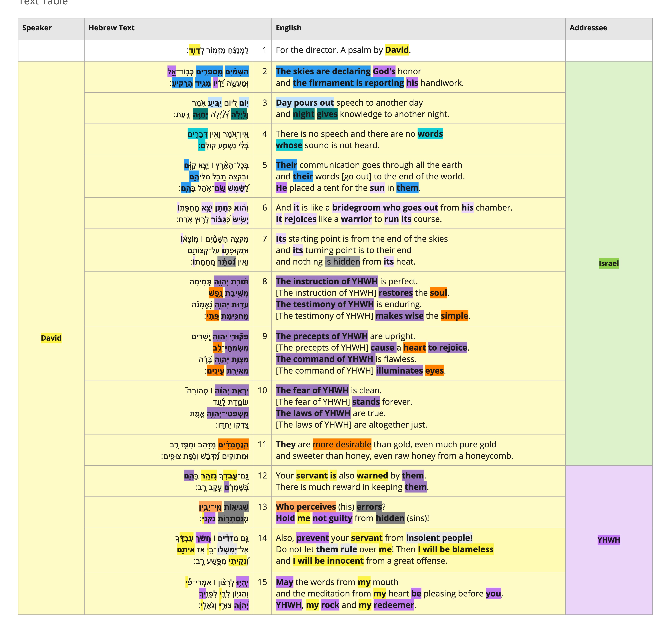The image size is (672, 634).
Task: Click 'I will be blameless' phrase
Action: 456,549
